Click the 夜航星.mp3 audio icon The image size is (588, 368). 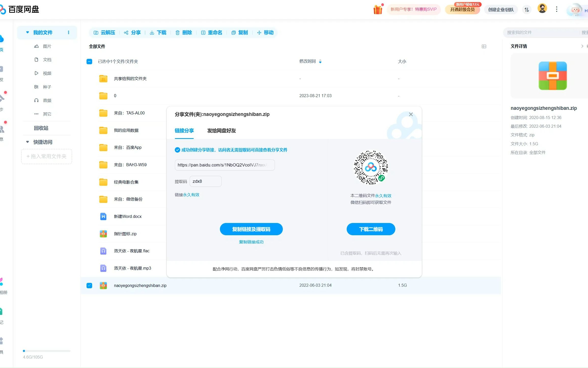[x=103, y=268]
